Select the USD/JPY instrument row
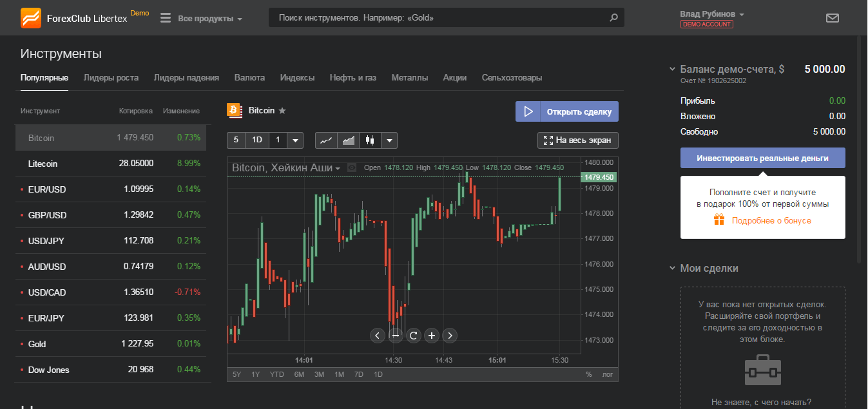Screen dimensions: 868x409 coord(111,241)
